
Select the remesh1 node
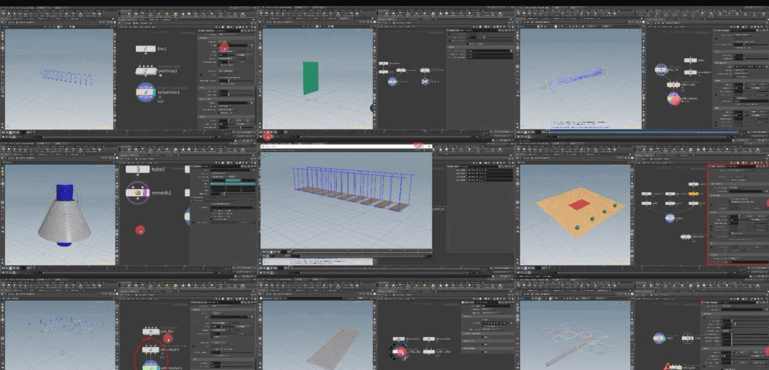[x=138, y=193]
